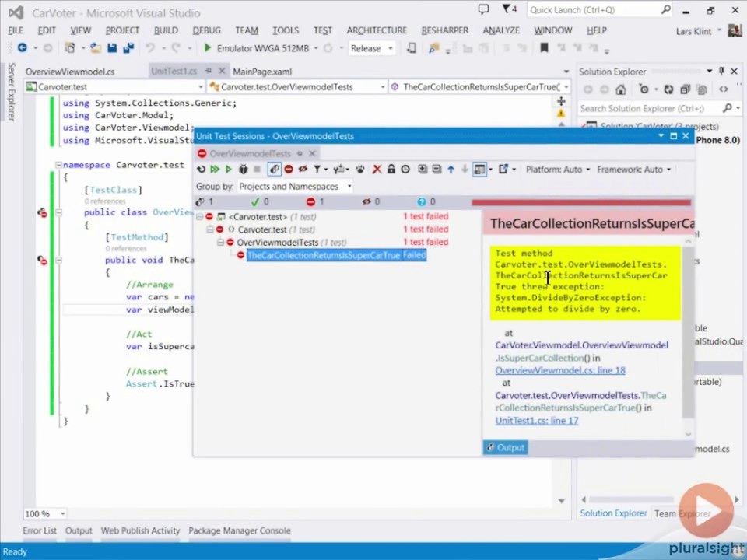Open Carvoter.test.OverViewmodelTests class dropdown
The width and height of the screenshot is (747, 560).
tap(296, 86)
